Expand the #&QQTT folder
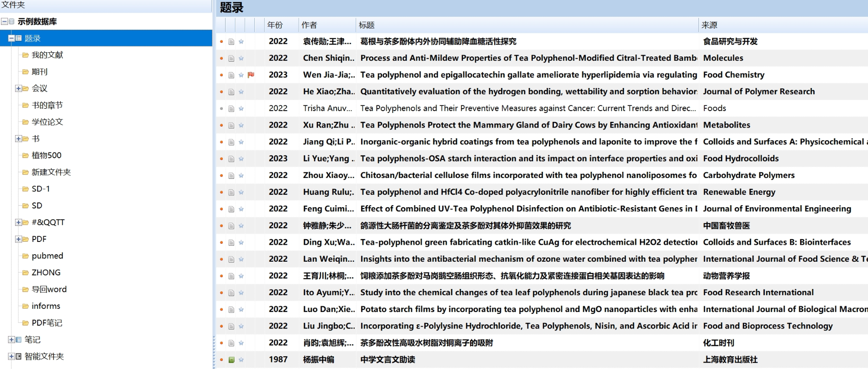This screenshot has height=369, width=868. pyautogui.click(x=18, y=223)
